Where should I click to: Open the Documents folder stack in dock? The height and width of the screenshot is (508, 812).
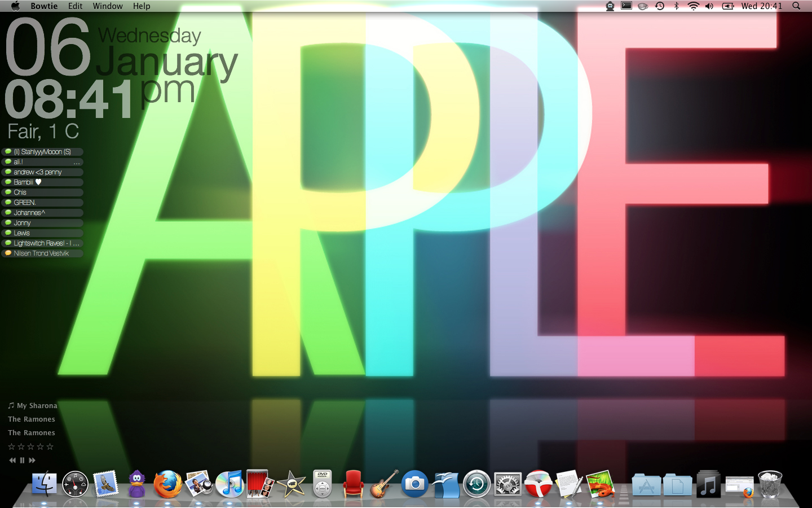(x=677, y=485)
